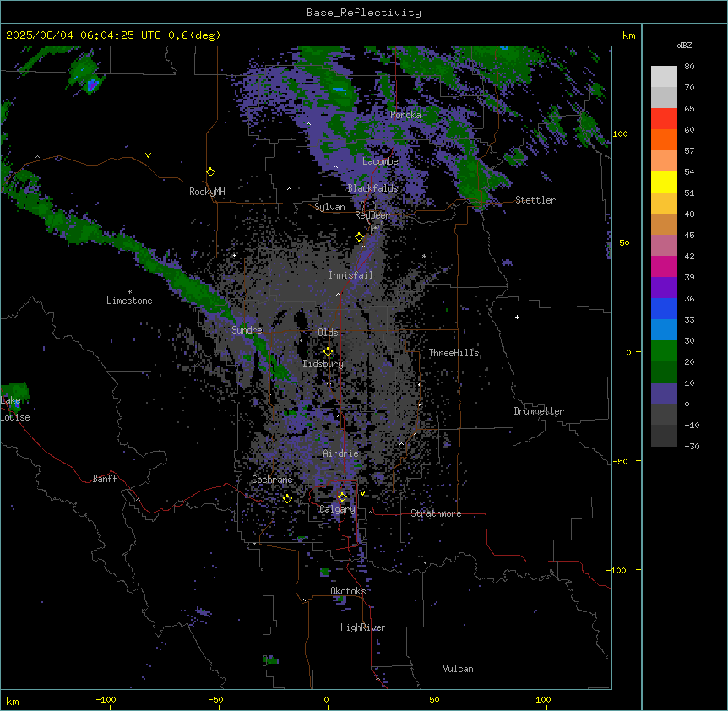Select the light gray 70-80 dBZ swatch
Viewport: 728px width, 711px height.
pos(664,77)
